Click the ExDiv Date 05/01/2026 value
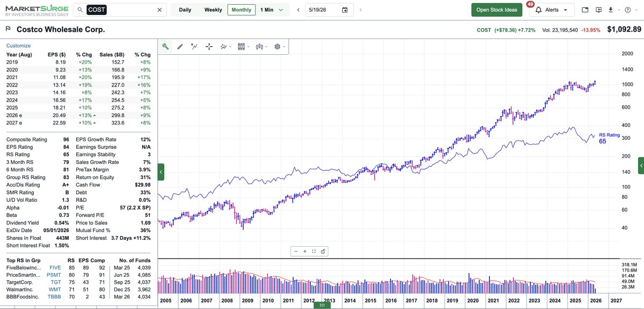 coord(57,230)
